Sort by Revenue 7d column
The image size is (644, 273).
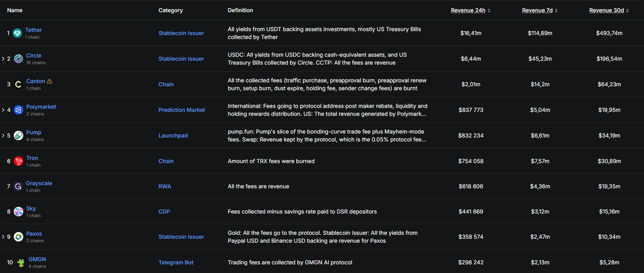pyautogui.click(x=539, y=10)
